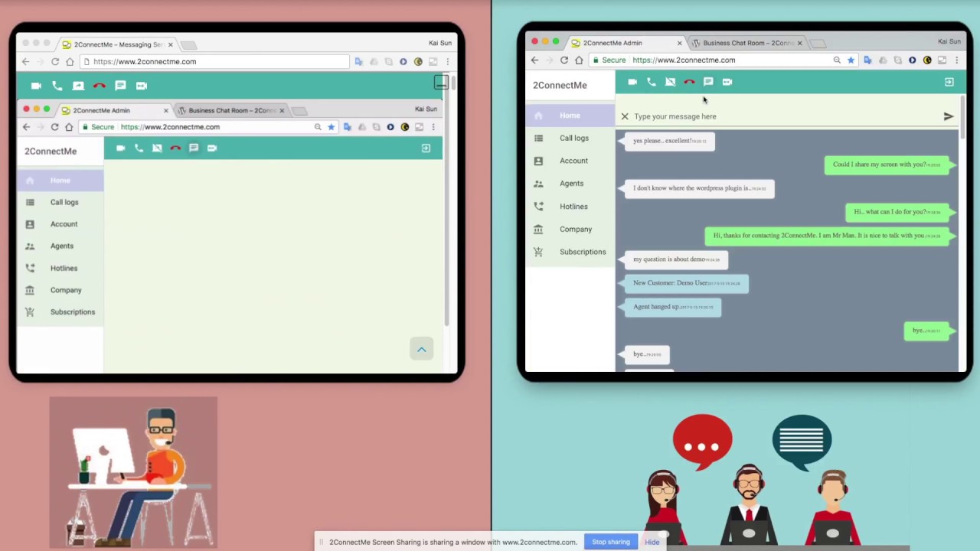This screenshot has height=551, width=980.
Task: Click the share screen icon in left window toolbar
Action: 78,86
